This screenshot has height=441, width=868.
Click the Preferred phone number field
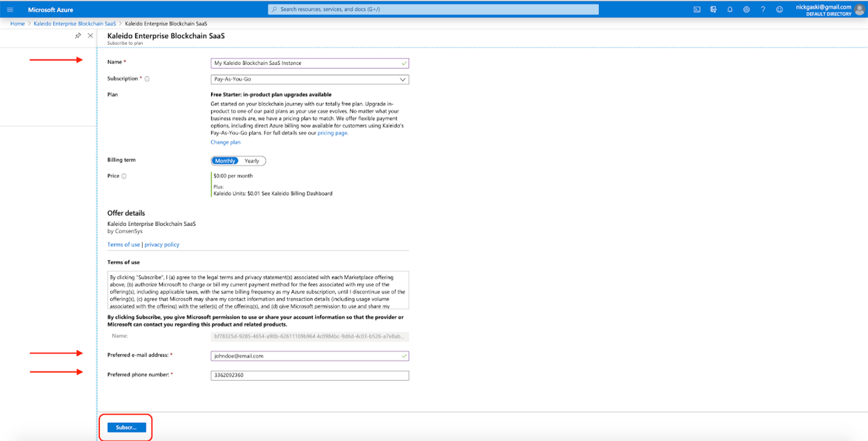coord(310,376)
